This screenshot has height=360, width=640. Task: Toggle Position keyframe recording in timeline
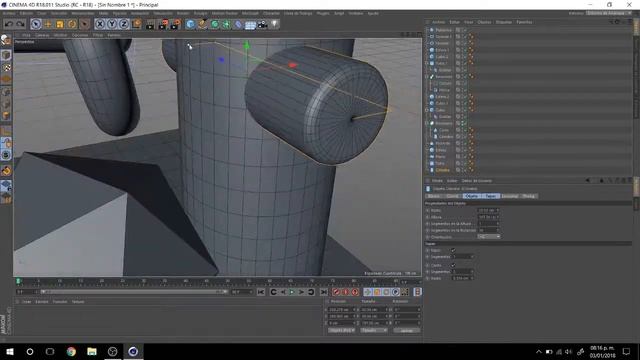tap(367, 292)
